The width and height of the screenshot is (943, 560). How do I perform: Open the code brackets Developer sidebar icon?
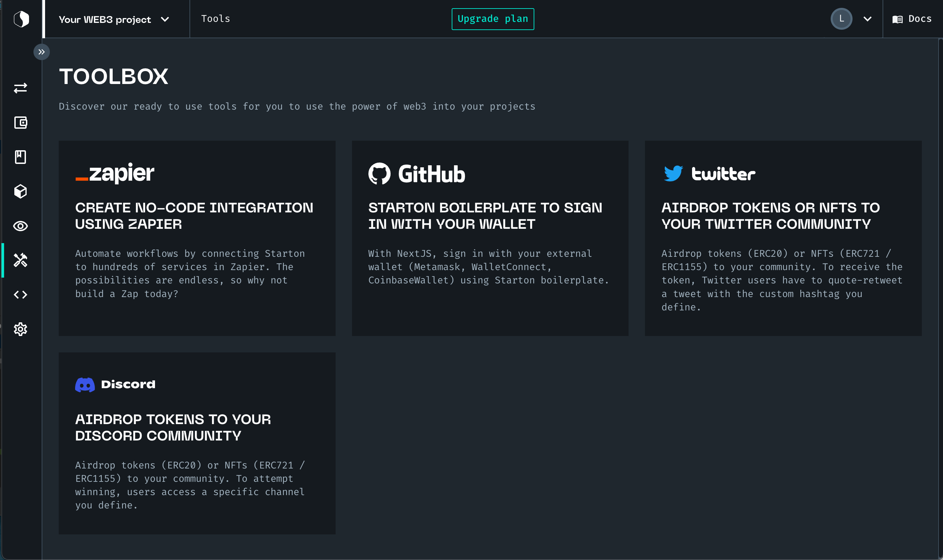[20, 295]
